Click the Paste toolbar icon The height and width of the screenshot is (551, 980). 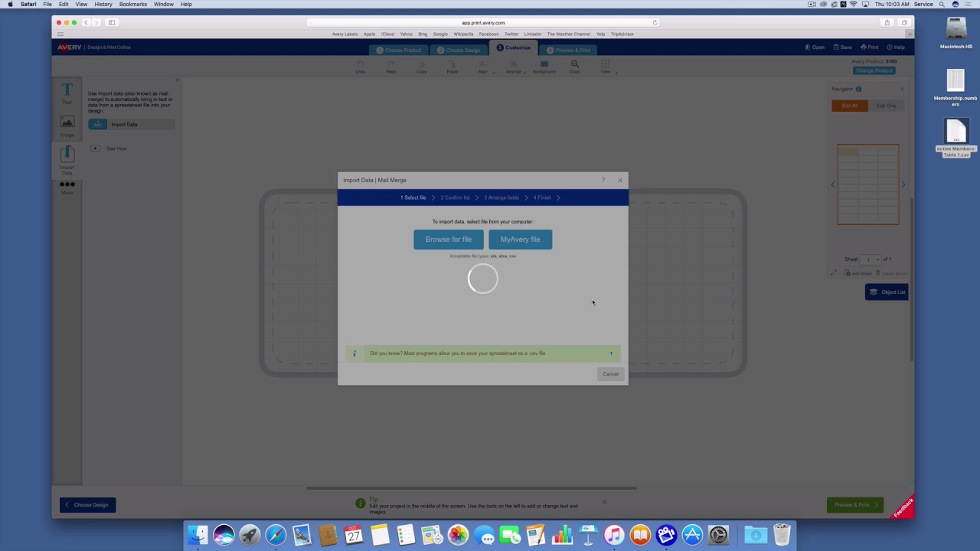(452, 67)
